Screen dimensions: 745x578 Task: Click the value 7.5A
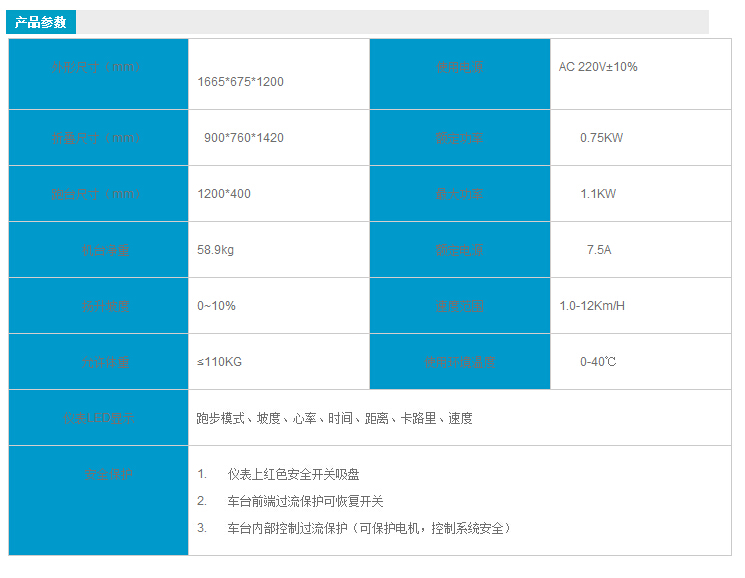(599, 250)
